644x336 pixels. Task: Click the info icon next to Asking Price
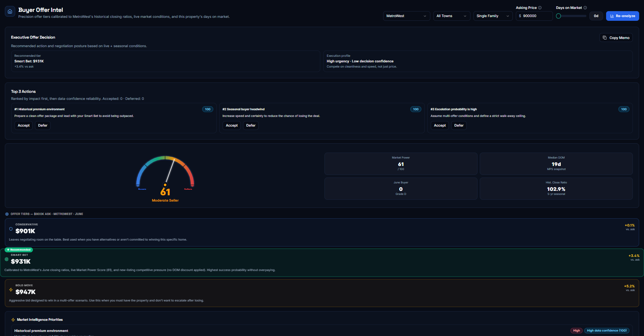(x=540, y=8)
